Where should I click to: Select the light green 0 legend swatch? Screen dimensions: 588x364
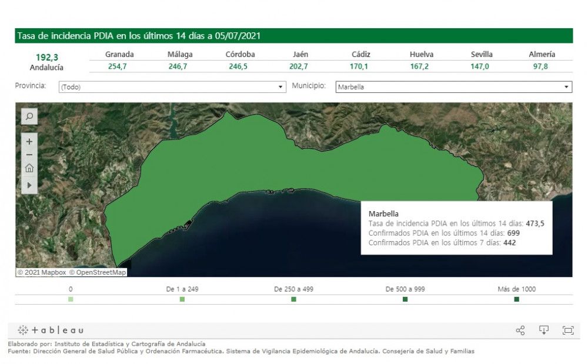71,299
